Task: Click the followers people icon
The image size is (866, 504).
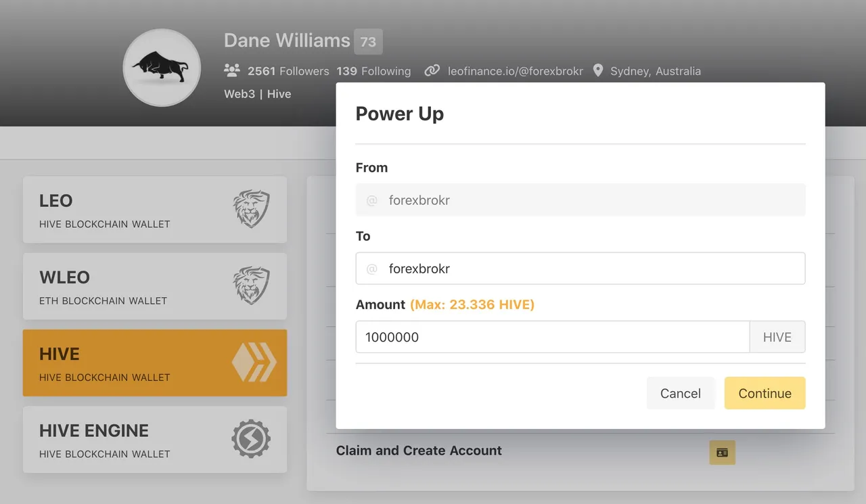Action: click(232, 70)
